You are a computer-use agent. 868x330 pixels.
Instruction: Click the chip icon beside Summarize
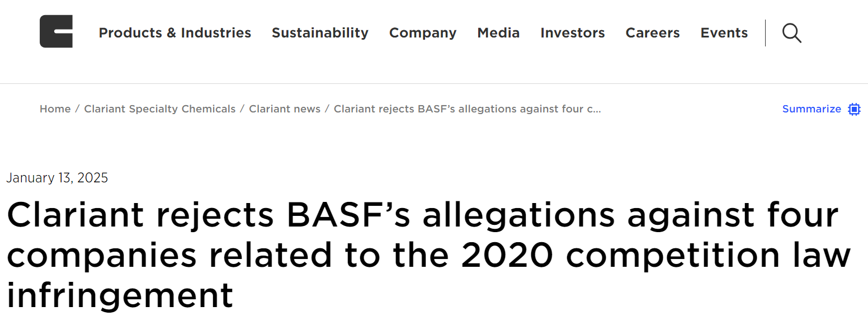tap(854, 109)
